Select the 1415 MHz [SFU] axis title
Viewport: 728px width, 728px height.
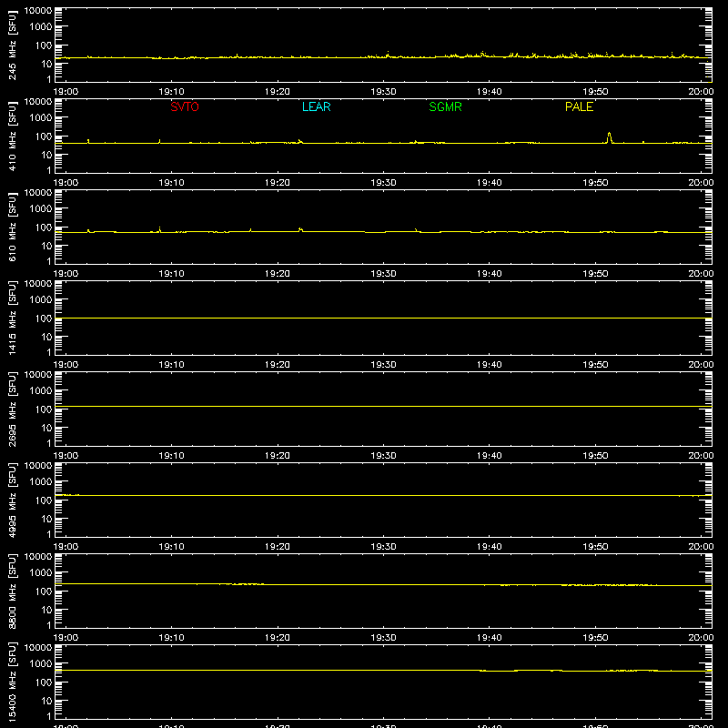(12, 318)
